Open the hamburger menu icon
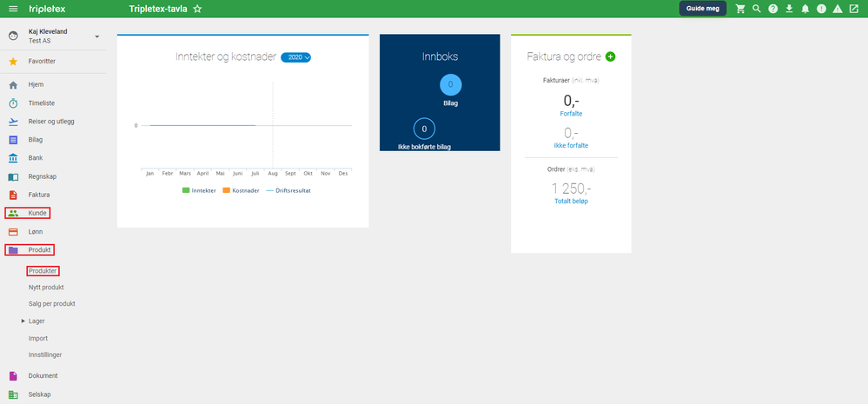Viewport: 868px width, 404px height. tap(13, 9)
